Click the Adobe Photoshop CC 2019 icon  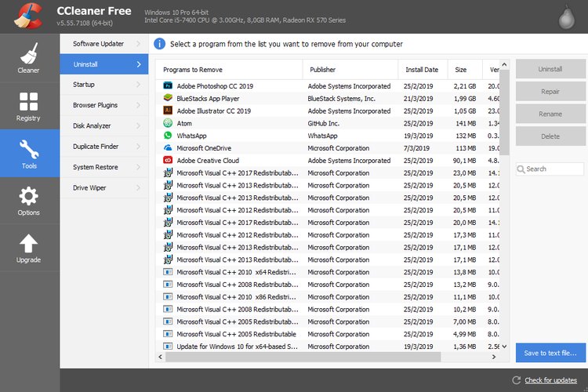click(168, 86)
